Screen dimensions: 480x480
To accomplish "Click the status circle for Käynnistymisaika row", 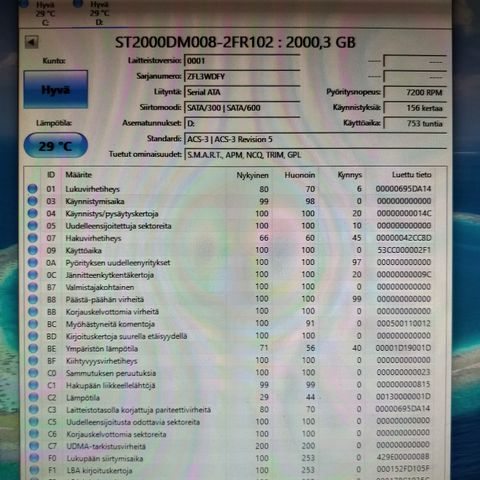I will pyautogui.click(x=32, y=201).
